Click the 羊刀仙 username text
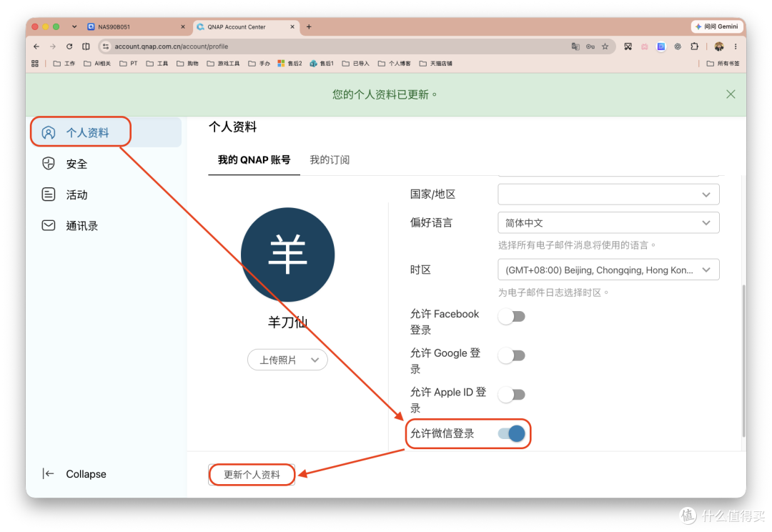This screenshot has height=532, width=772. click(x=287, y=322)
